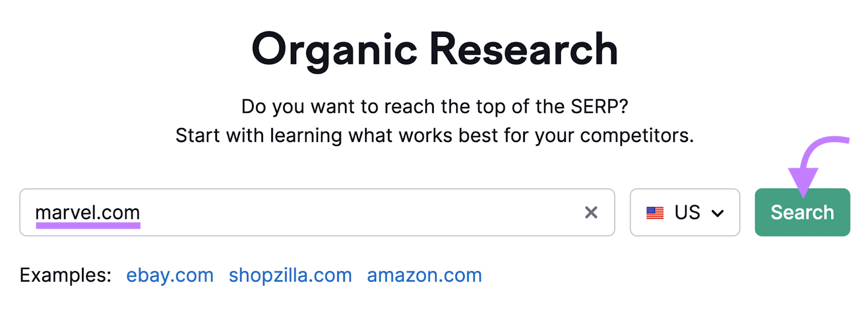Click inside the domain search input field
The width and height of the screenshot is (868, 313).
(x=325, y=213)
